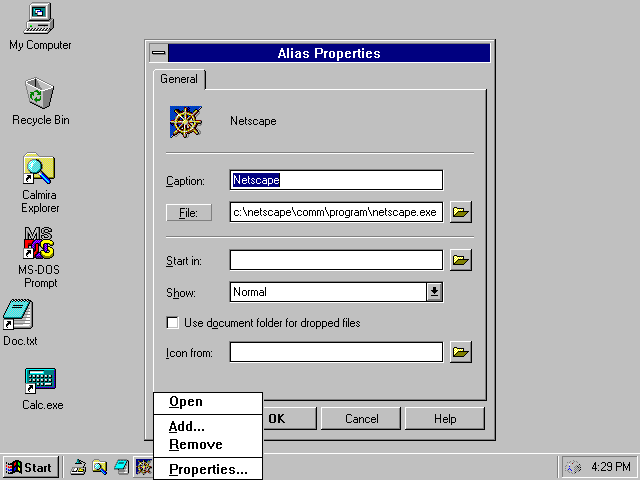The width and height of the screenshot is (640, 480).
Task: Click the Icon from input field
Action: pos(336,352)
